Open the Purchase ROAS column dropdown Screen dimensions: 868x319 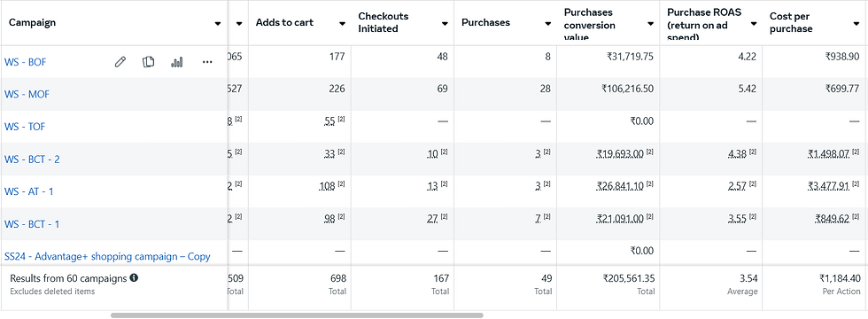(x=754, y=23)
